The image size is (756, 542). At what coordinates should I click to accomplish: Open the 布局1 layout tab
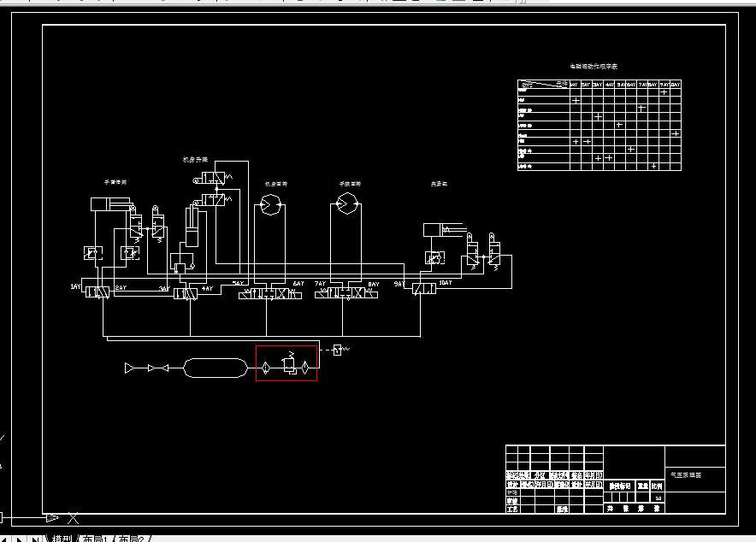click(x=94, y=539)
